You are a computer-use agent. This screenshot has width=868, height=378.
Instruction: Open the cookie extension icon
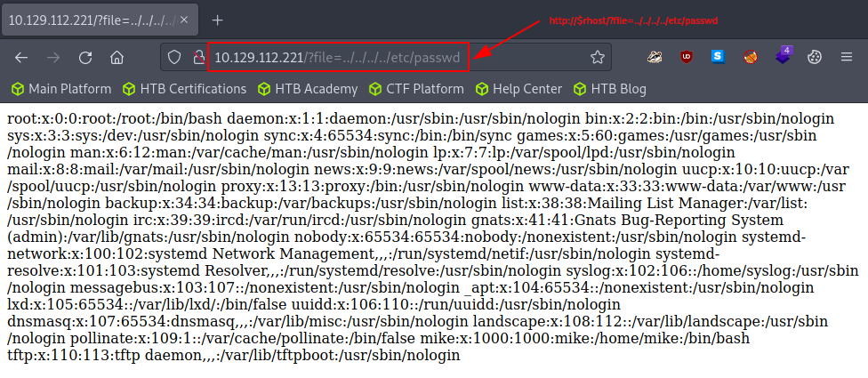point(813,58)
